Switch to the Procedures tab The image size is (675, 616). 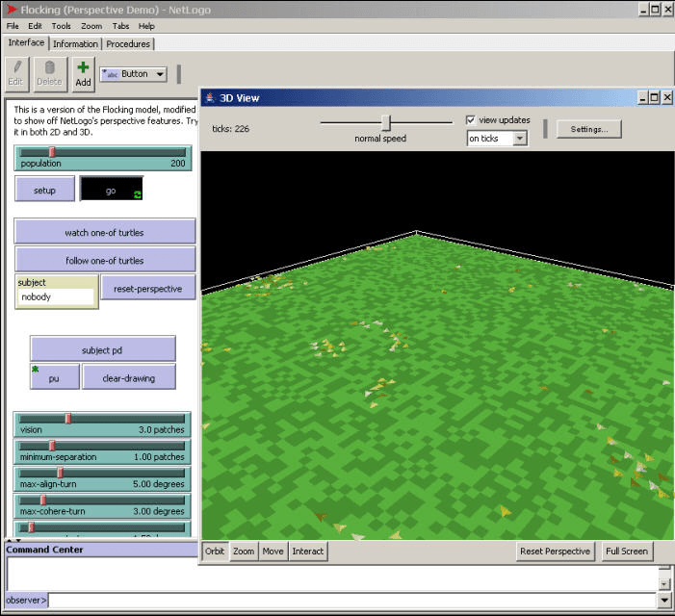click(128, 44)
